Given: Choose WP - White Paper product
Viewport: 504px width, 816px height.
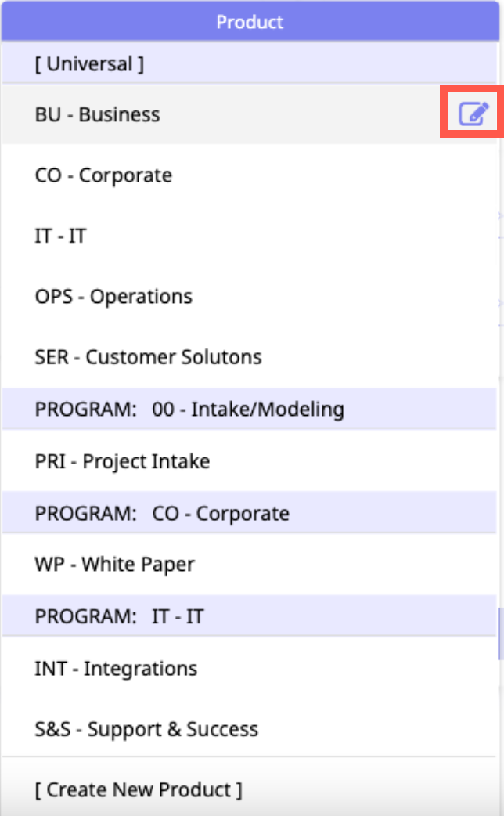Looking at the screenshot, I should click(115, 565).
